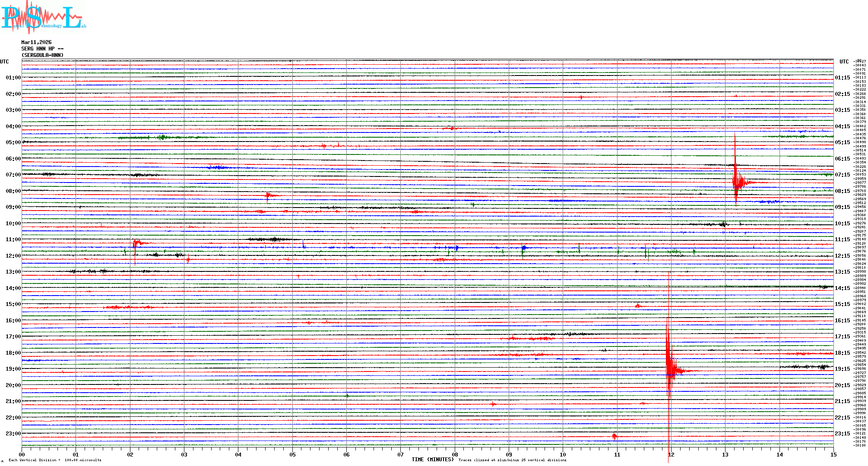868x466 pixels.
Task: Click the Mar11,2026 date label
Action: (x=36, y=42)
